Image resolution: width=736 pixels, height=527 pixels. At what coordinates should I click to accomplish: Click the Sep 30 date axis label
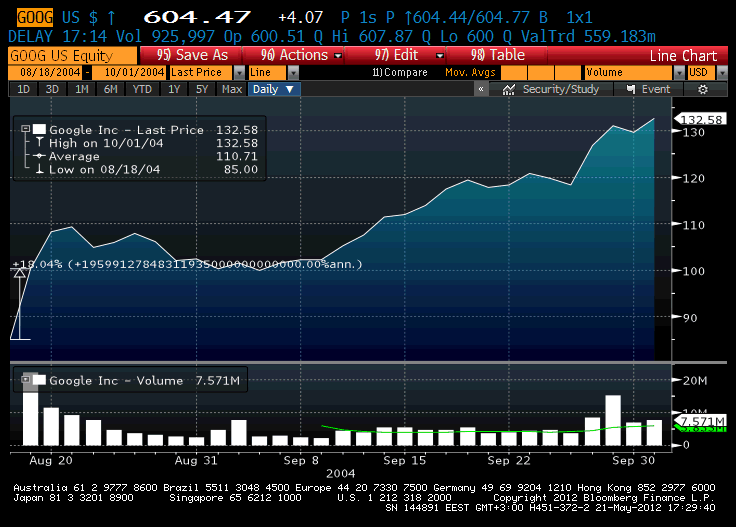pos(633,460)
